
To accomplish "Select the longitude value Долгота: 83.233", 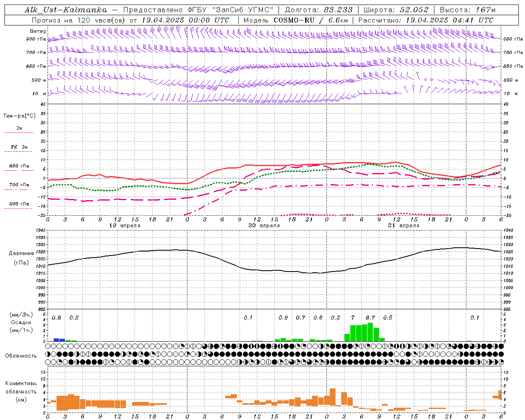I will pyautogui.click(x=318, y=10).
